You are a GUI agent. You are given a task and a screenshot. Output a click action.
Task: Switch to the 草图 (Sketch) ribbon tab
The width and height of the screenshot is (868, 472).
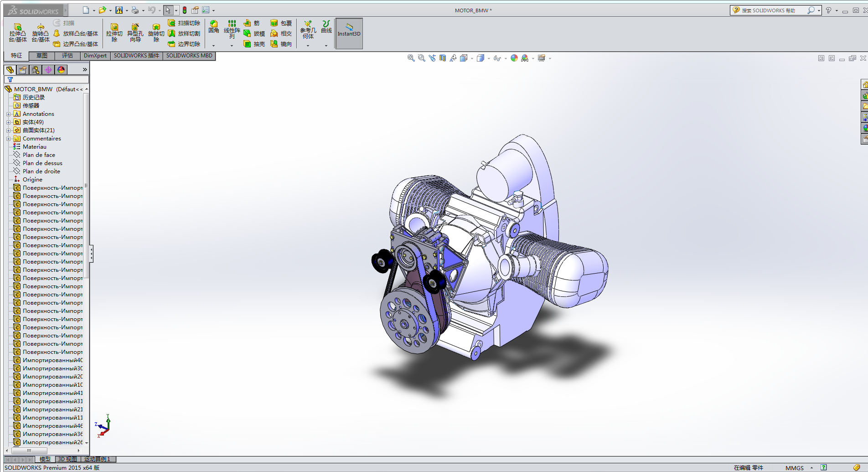point(41,56)
